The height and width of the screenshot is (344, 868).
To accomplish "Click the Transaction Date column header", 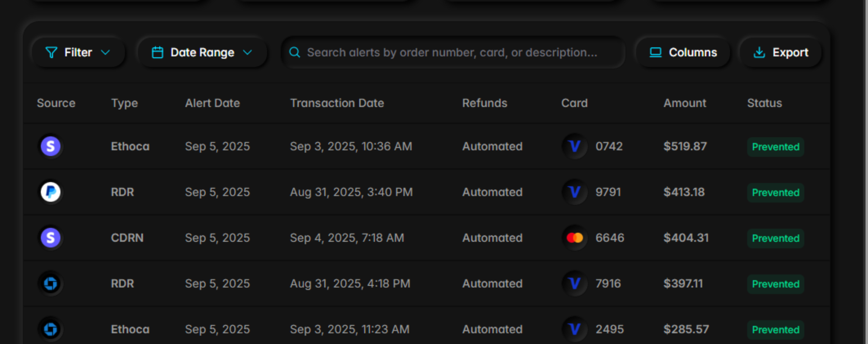I will pos(337,103).
